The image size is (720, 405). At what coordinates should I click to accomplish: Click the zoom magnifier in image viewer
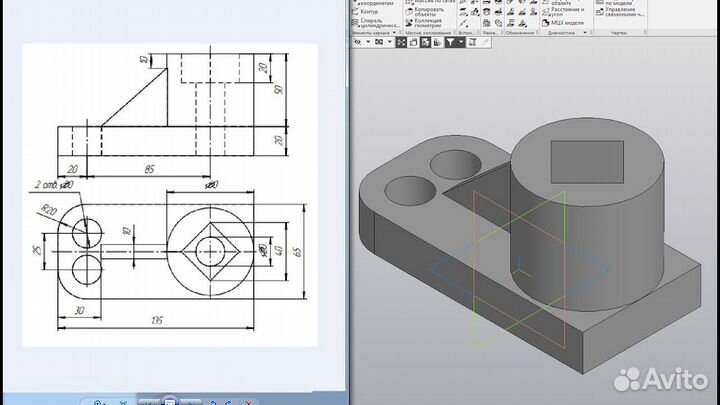click(97, 401)
